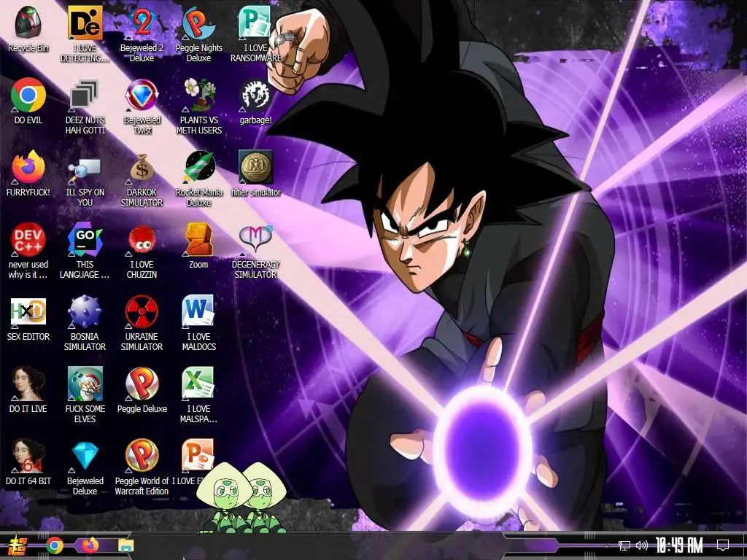Open the Start menu button
Image resolution: width=747 pixels, height=560 pixels.
click(18, 545)
